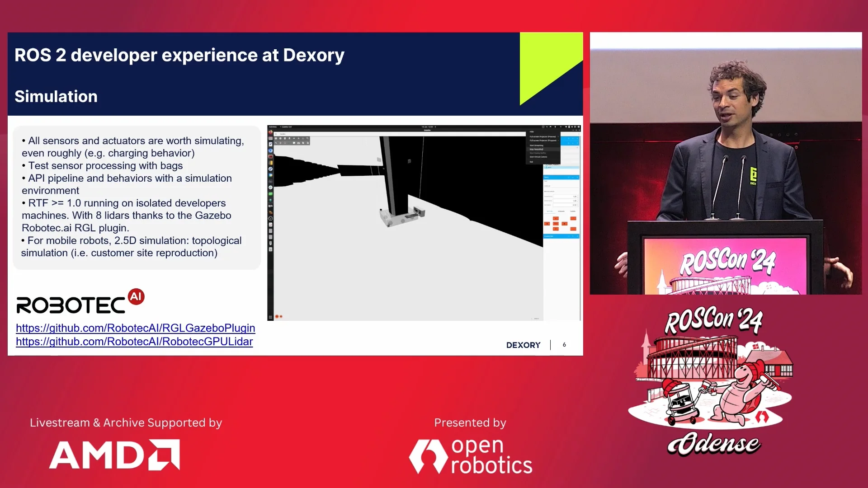Click the teleop Stop button

(x=556, y=224)
